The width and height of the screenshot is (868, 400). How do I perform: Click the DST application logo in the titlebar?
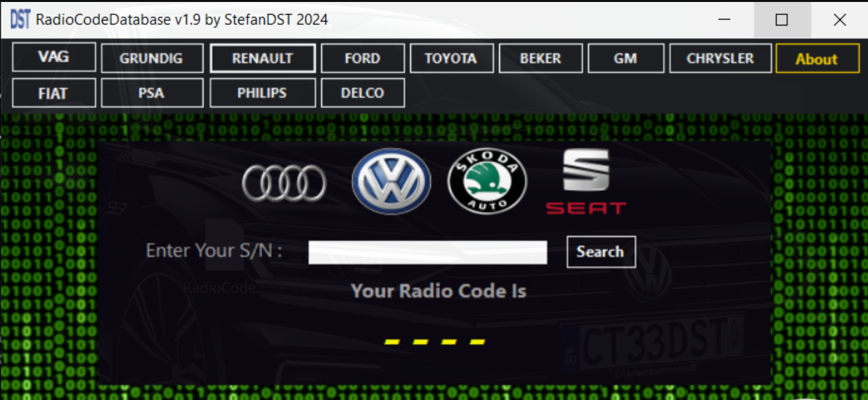pyautogui.click(x=20, y=19)
